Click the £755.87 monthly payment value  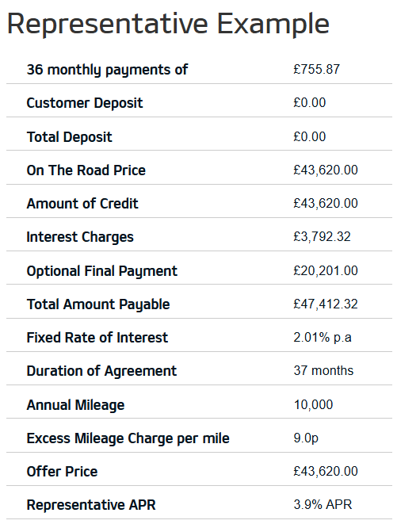click(317, 69)
